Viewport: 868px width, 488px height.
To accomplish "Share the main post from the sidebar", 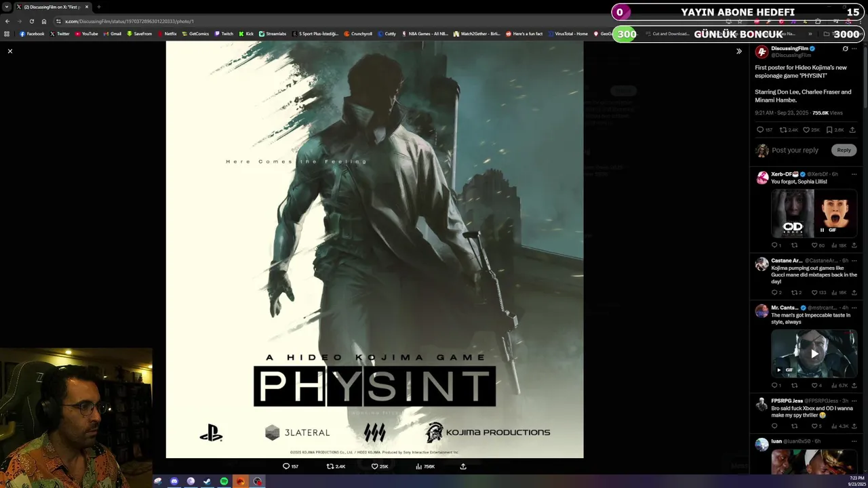I will point(852,129).
